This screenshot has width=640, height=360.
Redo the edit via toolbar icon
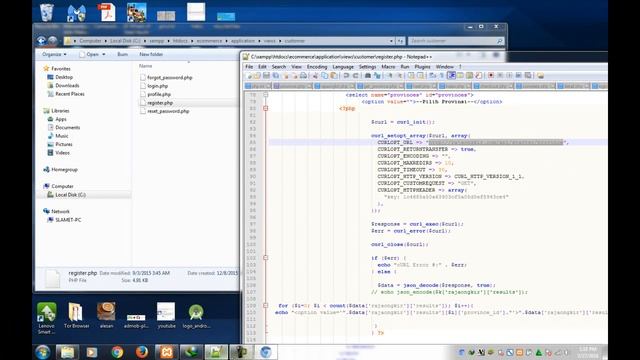[x=356, y=76]
